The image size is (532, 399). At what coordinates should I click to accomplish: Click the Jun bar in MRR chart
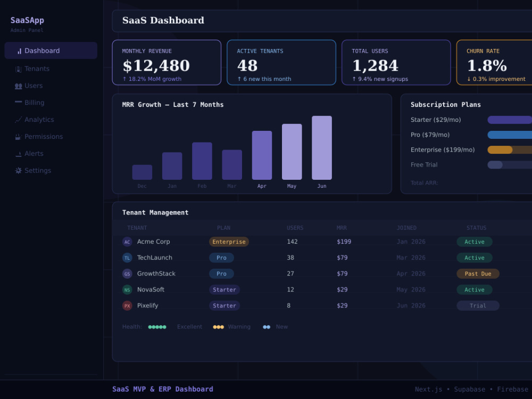(322, 148)
